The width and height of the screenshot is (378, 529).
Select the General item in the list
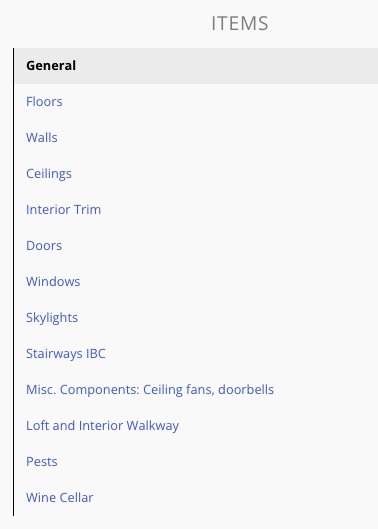pyautogui.click(x=196, y=66)
